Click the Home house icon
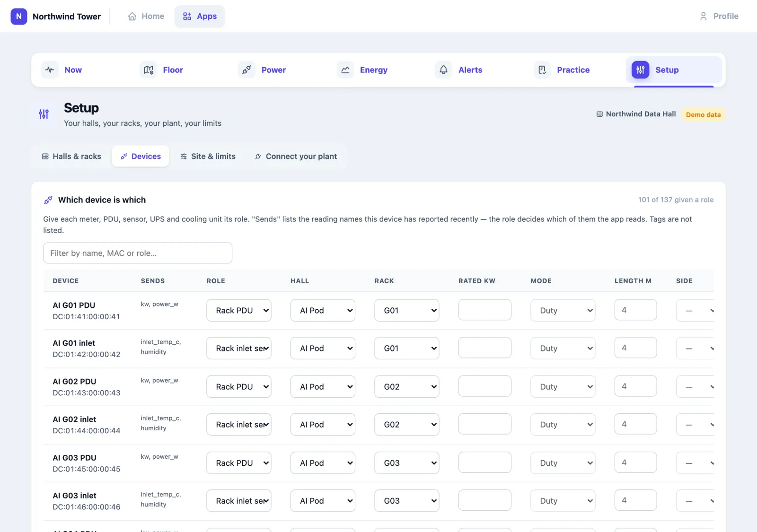The height and width of the screenshot is (532, 757). point(132,16)
